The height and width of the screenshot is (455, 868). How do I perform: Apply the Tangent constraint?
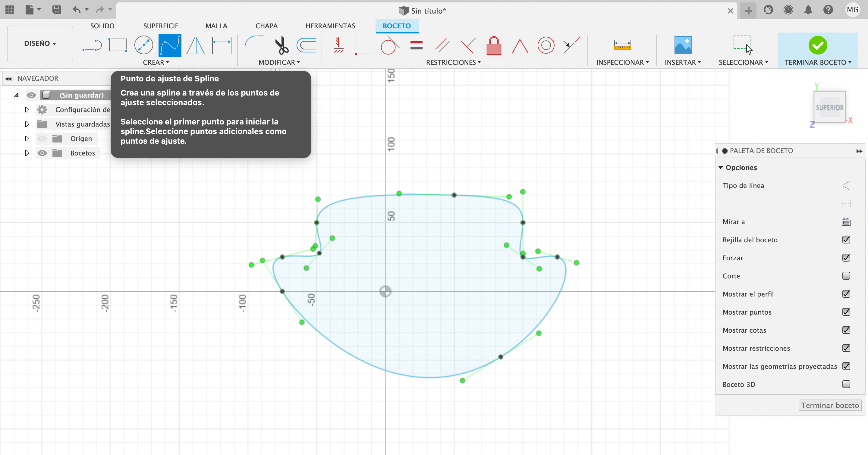(x=390, y=45)
